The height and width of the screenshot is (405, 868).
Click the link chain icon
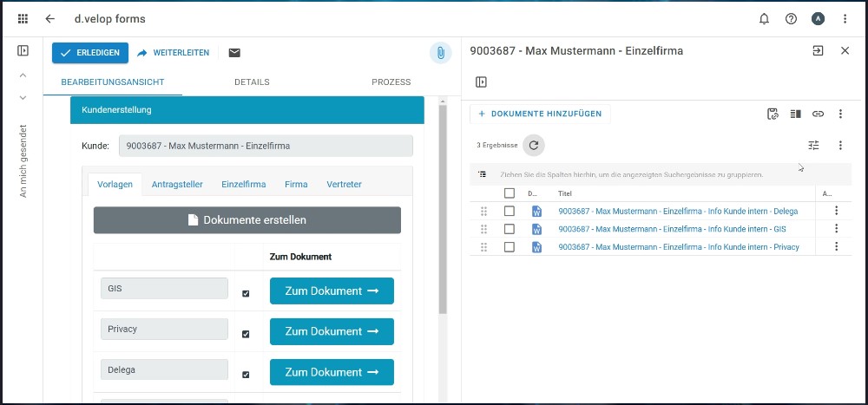point(819,114)
